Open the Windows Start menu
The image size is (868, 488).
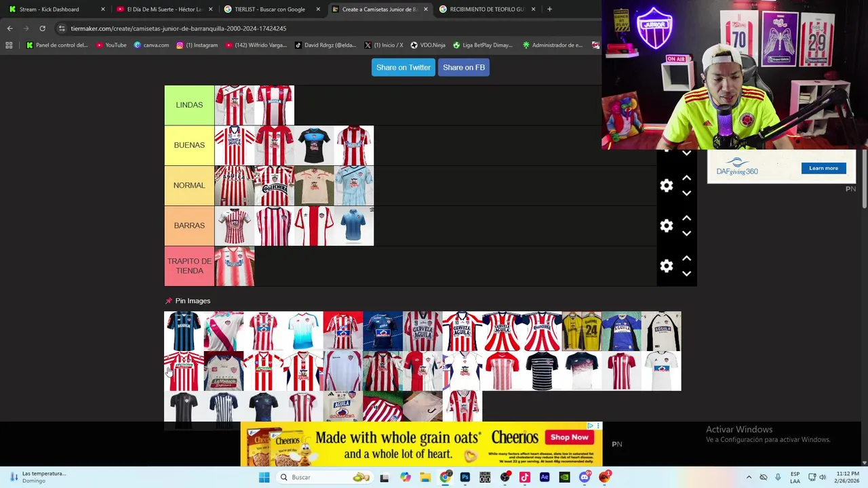(x=264, y=477)
